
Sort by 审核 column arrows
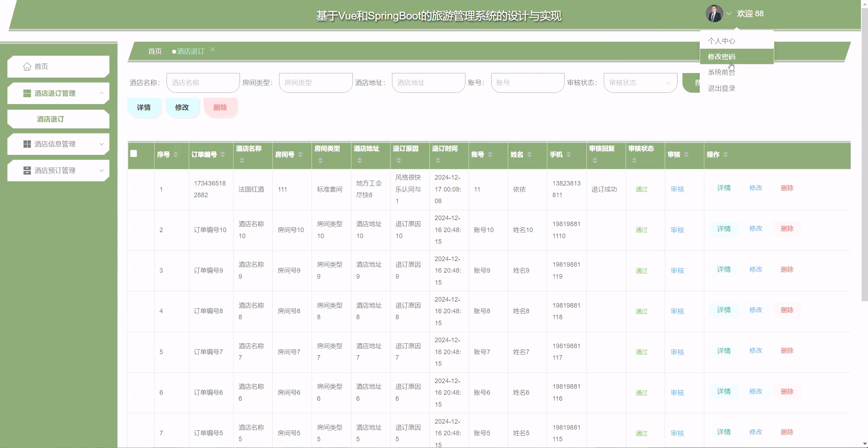coord(686,155)
